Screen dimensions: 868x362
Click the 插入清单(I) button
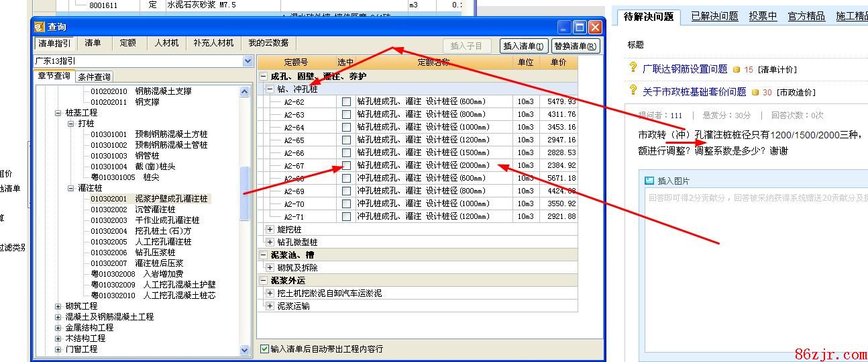[x=524, y=46]
